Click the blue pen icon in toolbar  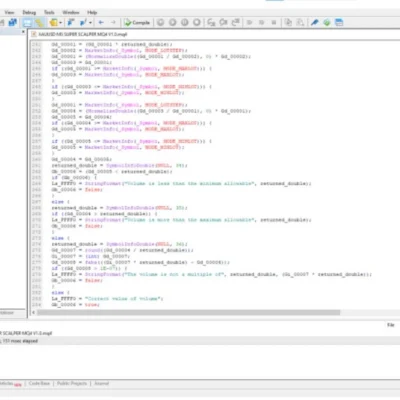(314, 22)
